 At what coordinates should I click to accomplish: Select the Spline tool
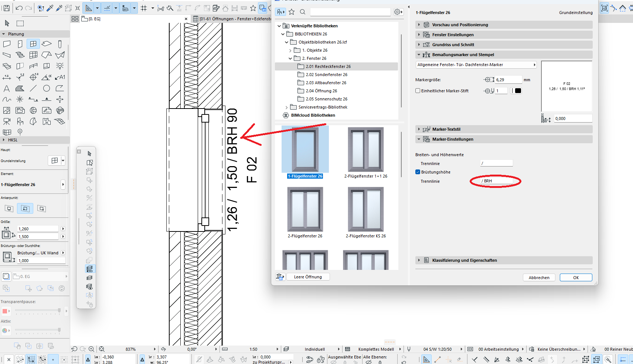coord(7,99)
